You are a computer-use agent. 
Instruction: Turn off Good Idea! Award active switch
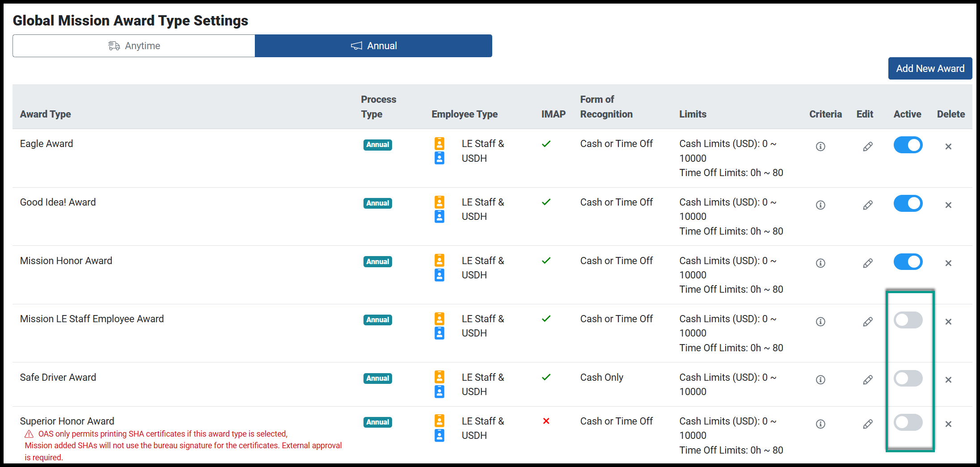908,203
